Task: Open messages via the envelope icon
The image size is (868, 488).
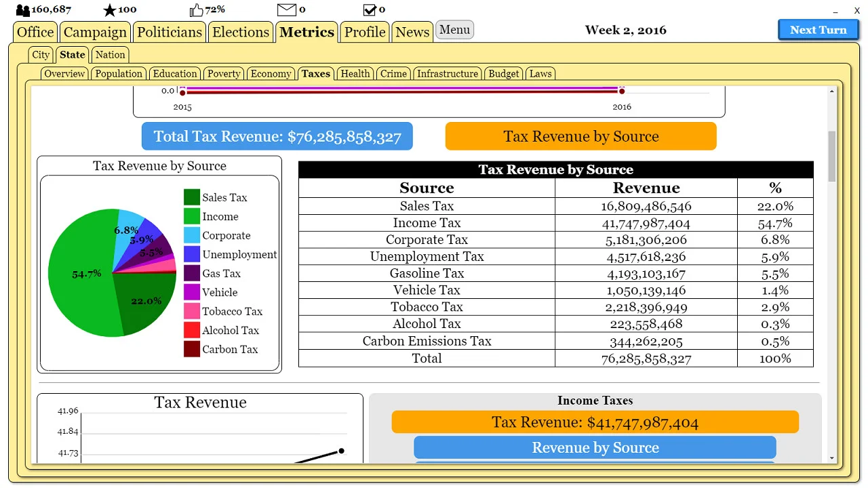Action: click(288, 9)
